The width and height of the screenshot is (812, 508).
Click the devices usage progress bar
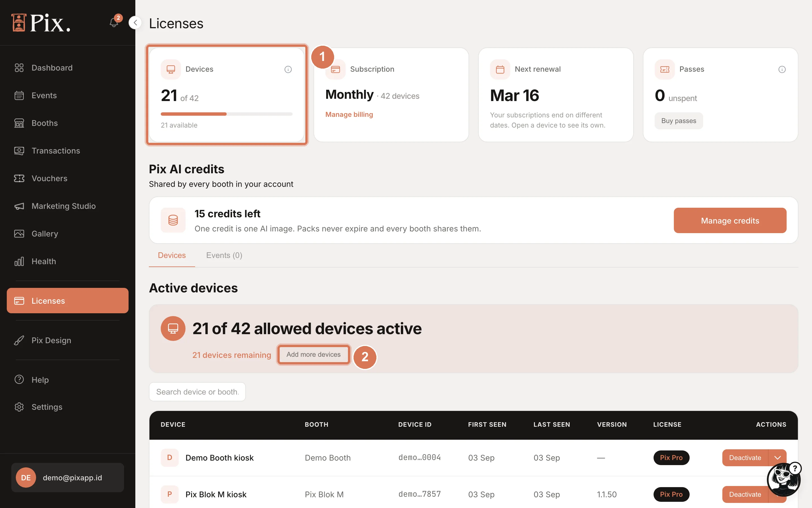[226, 114]
